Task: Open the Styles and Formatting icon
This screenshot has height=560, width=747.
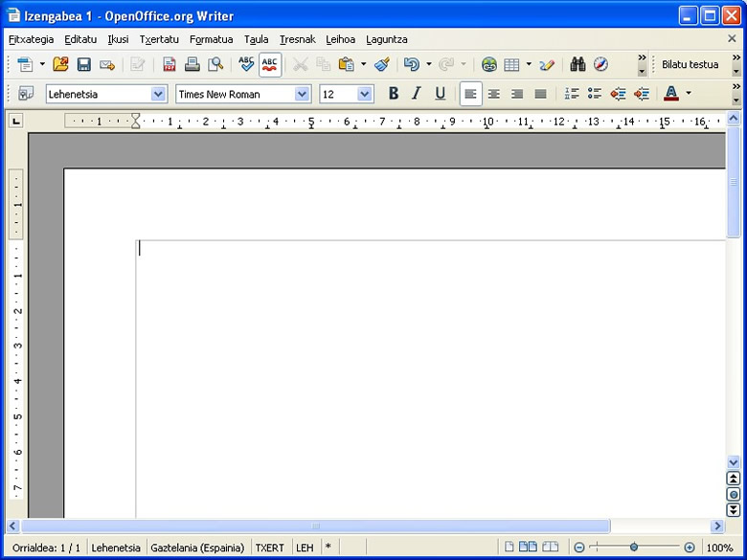Action: [x=26, y=93]
